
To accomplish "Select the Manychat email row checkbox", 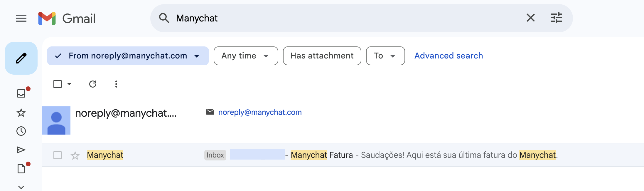I will 58,155.
